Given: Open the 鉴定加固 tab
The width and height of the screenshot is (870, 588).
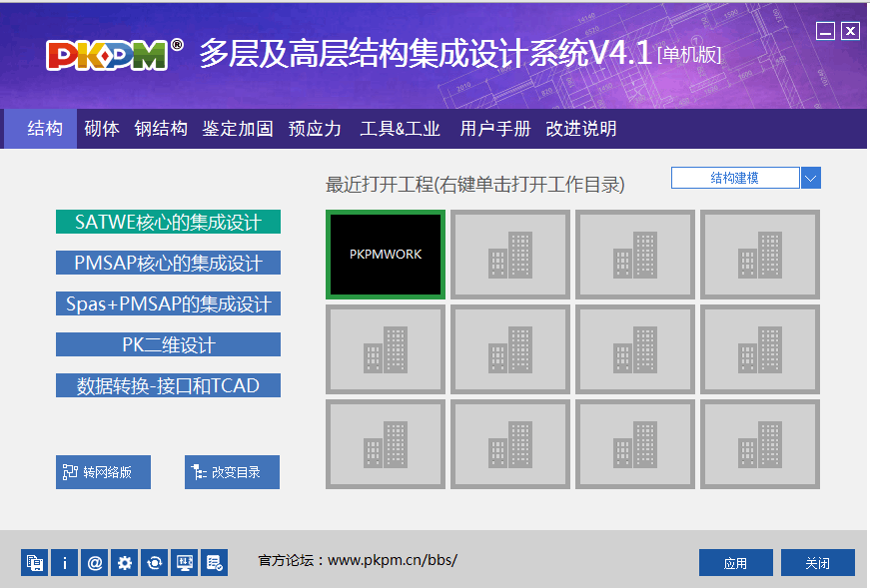Looking at the screenshot, I should (238, 129).
